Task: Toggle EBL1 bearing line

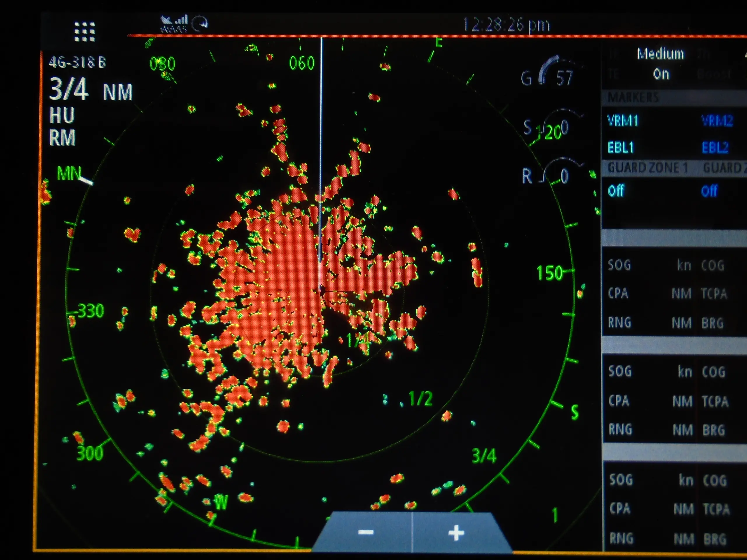Action: point(621,148)
